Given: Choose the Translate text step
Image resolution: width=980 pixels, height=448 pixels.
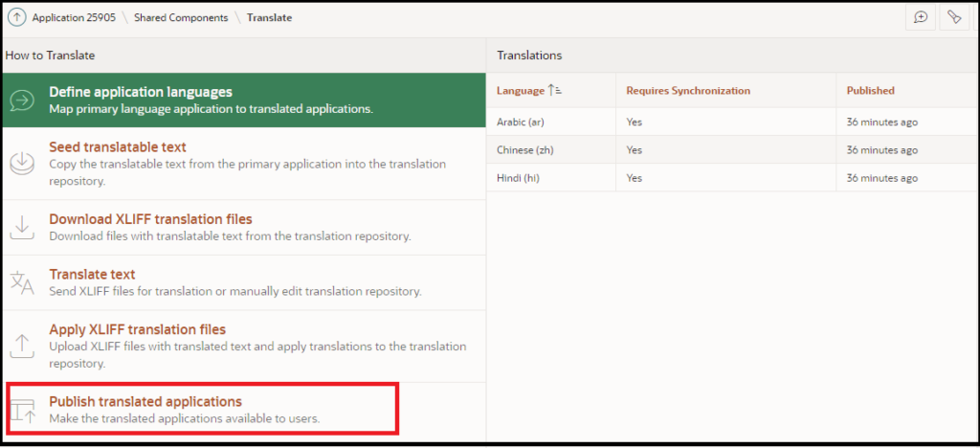Looking at the screenshot, I should click(x=92, y=275).
